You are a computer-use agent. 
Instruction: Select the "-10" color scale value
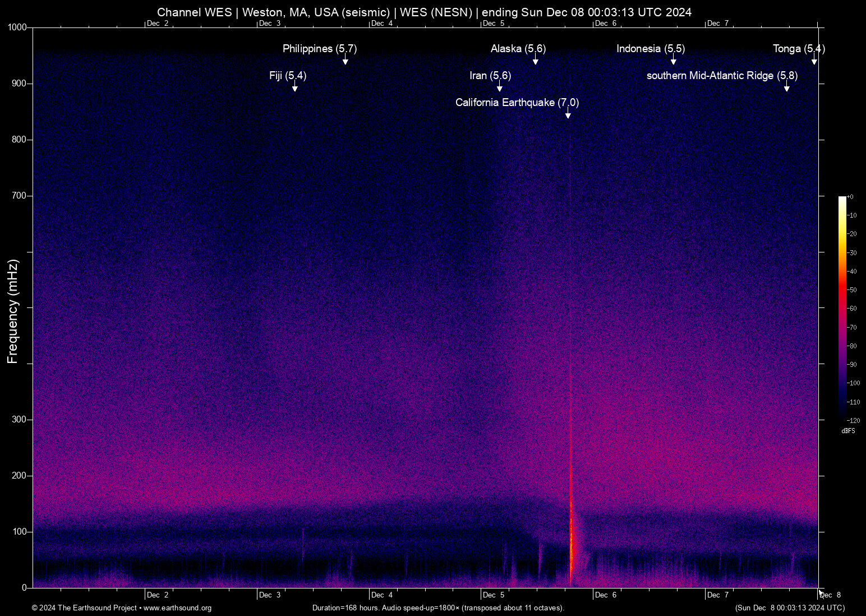click(852, 215)
